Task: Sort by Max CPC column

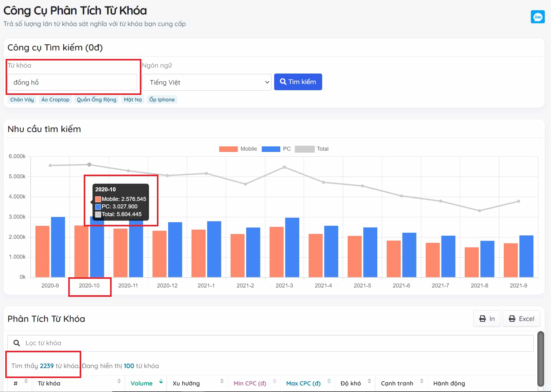Action: click(329, 381)
